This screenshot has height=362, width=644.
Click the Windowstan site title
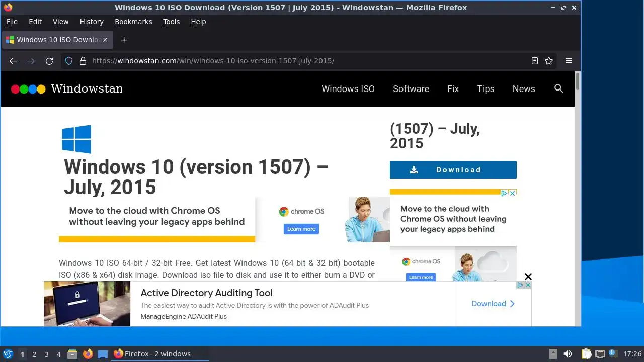click(x=87, y=89)
